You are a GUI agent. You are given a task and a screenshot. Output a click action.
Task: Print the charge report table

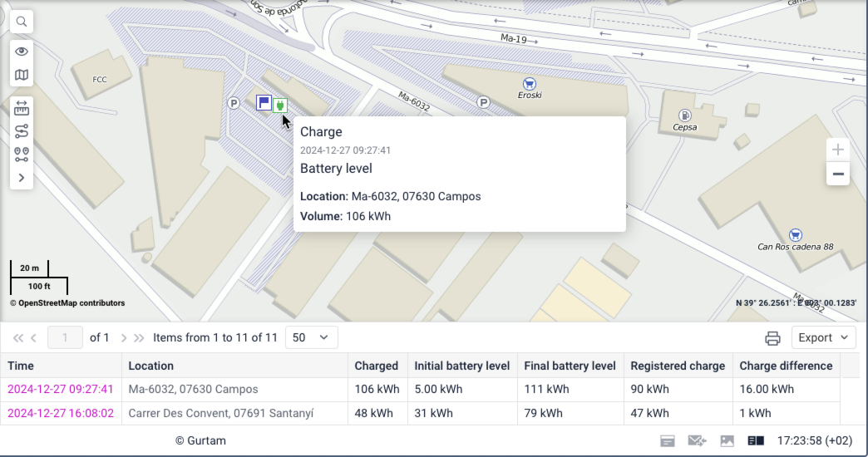coord(772,337)
